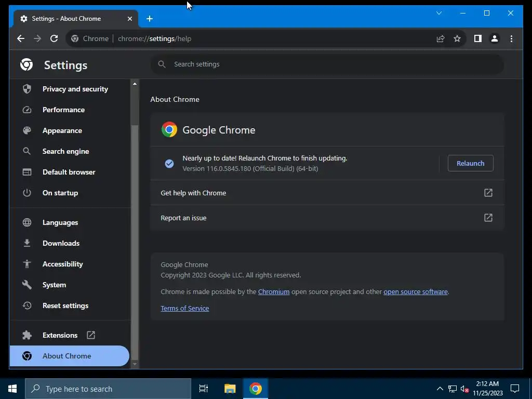Click the browser back arrow
Image resolution: width=532 pixels, height=399 pixels.
tap(21, 38)
